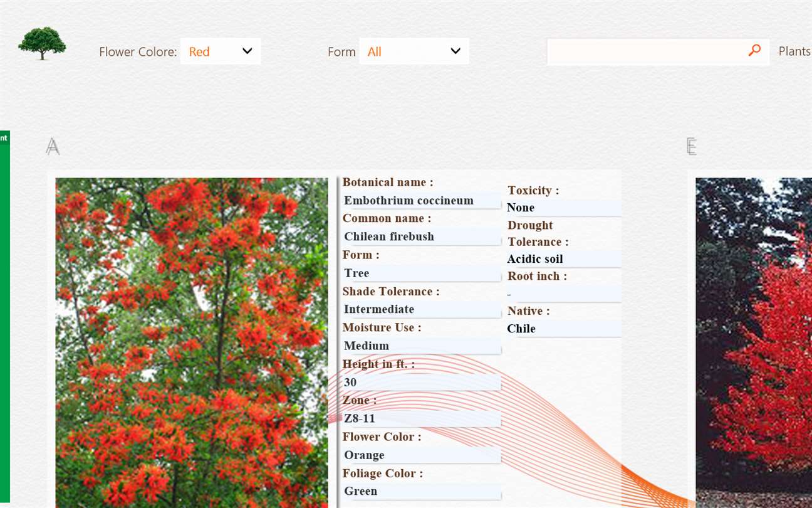Open the Chilean firebush photo
This screenshot has height=508, width=812.
192,342
